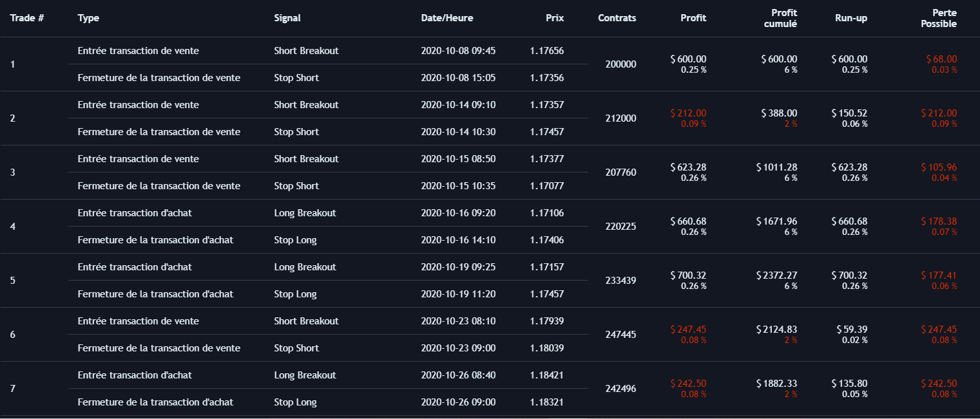Image resolution: width=980 pixels, height=419 pixels.
Task: Select the Signal column header
Action: (x=287, y=18)
